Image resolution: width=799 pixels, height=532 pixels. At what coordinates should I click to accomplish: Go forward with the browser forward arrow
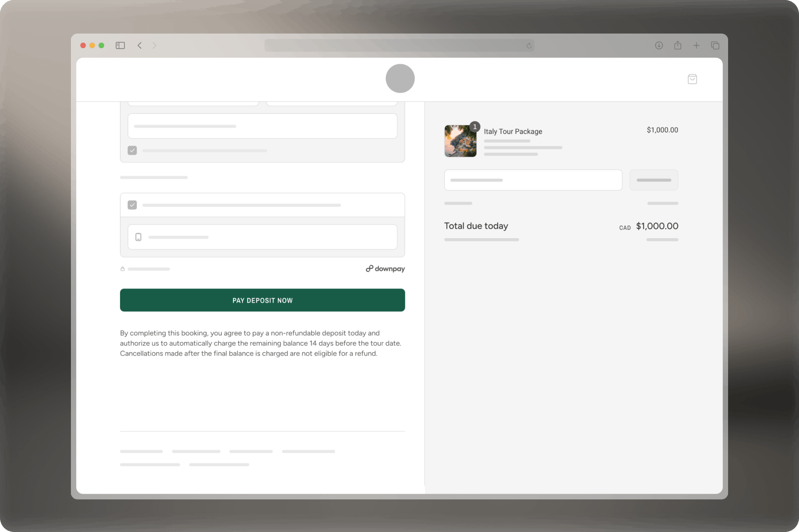[x=154, y=45]
